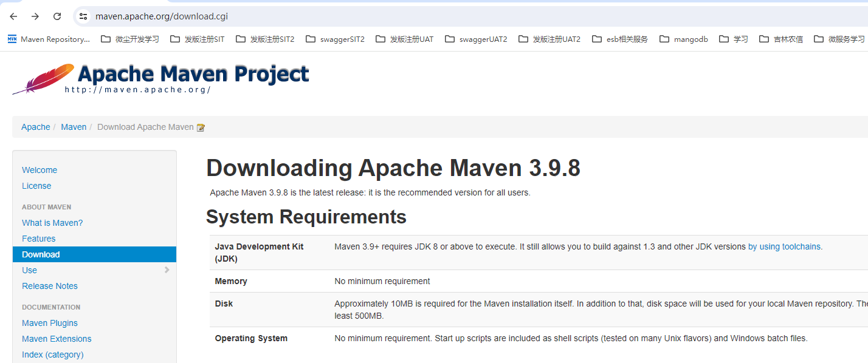Go to Apache breadcrumb link
Screen dimensions: 868x363
pyautogui.click(x=36, y=127)
